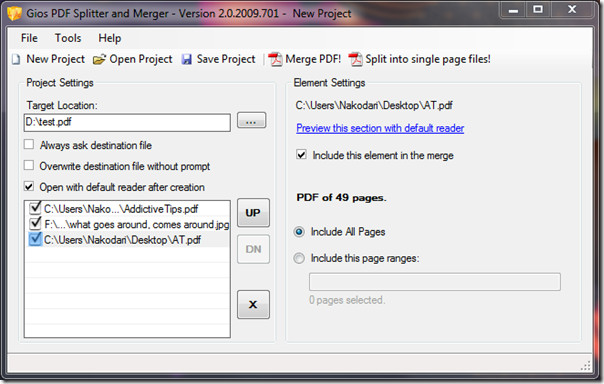This screenshot has width=604, height=384.
Task: Select Include this page ranges radio button
Action: 299,258
